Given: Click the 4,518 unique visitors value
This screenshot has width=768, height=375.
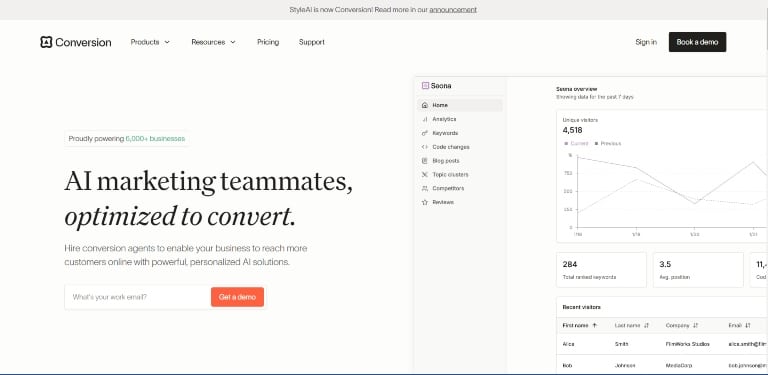Looking at the screenshot, I should pyautogui.click(x=573, y=130).
